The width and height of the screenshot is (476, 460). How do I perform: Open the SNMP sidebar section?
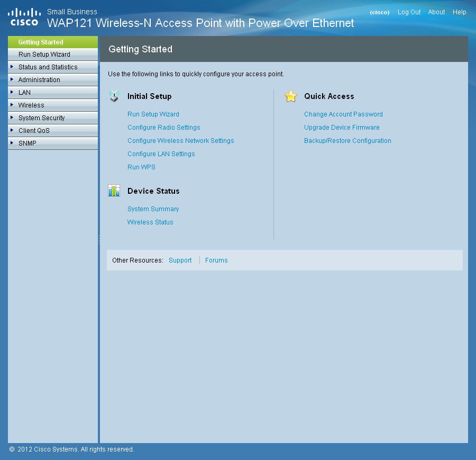coord(53,143)
